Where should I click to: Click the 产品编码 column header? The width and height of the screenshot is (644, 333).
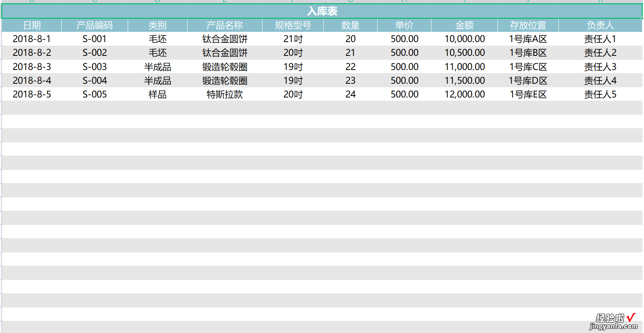[x=95, y=25]
